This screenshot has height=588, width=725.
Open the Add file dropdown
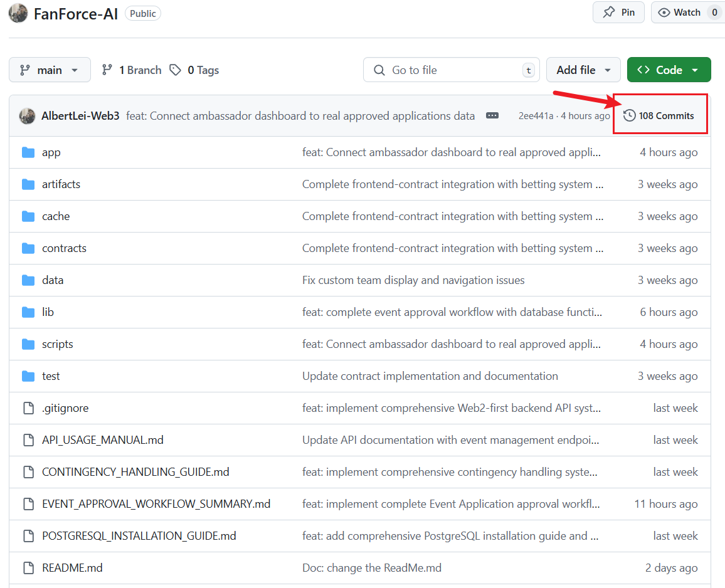583,70
